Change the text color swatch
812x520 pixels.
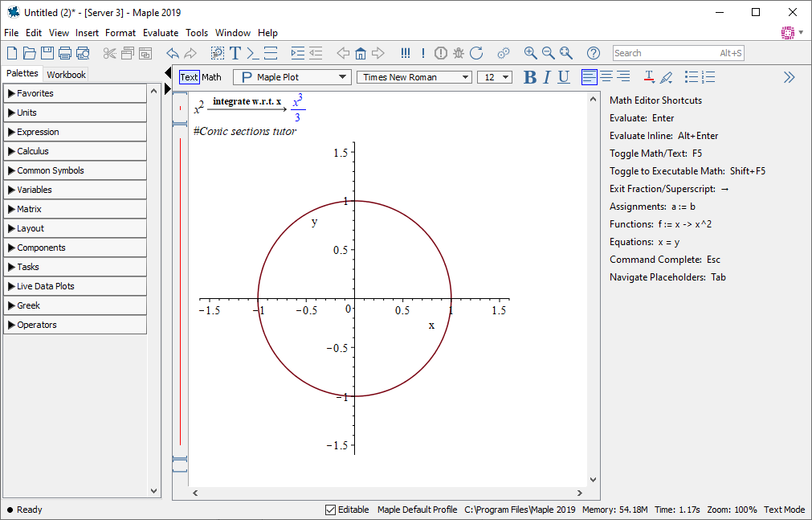click(650, 77)
